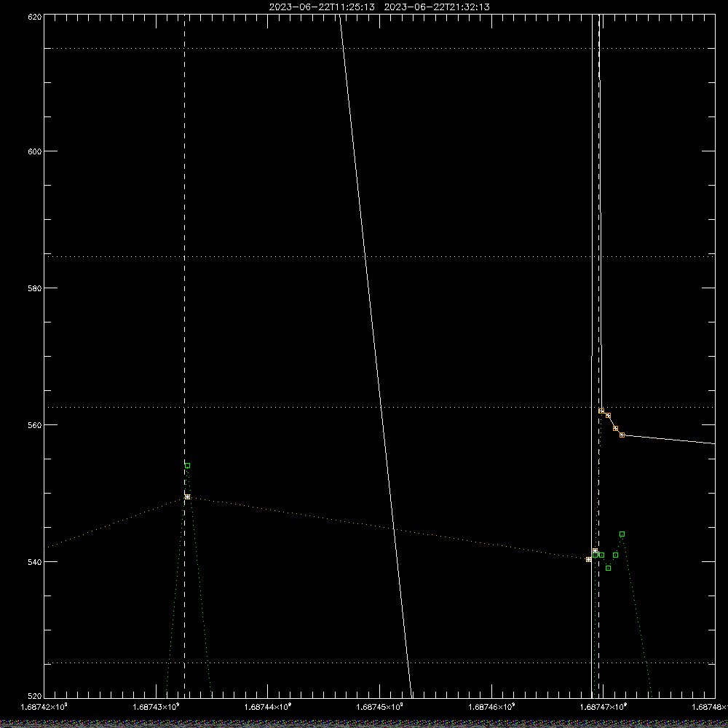Select the green square marker at the left peak near 554
Image resolution: width=728 pixels, height=728 pixels.
tap(188, 466)
